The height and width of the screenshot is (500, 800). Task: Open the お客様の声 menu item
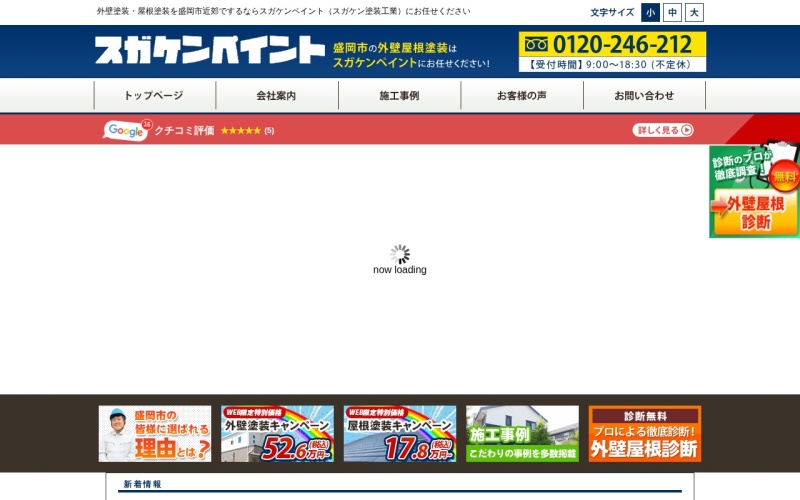point(522,95)
